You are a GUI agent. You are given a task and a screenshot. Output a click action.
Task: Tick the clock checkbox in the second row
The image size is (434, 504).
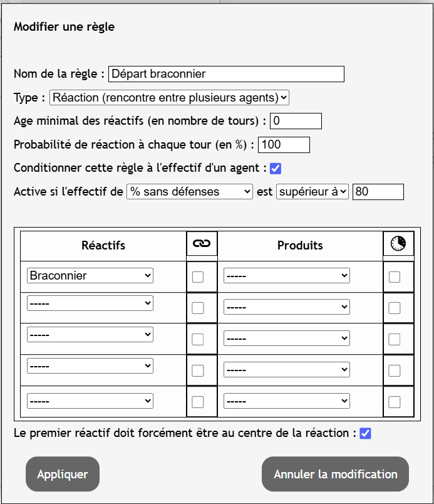[394, 308]
